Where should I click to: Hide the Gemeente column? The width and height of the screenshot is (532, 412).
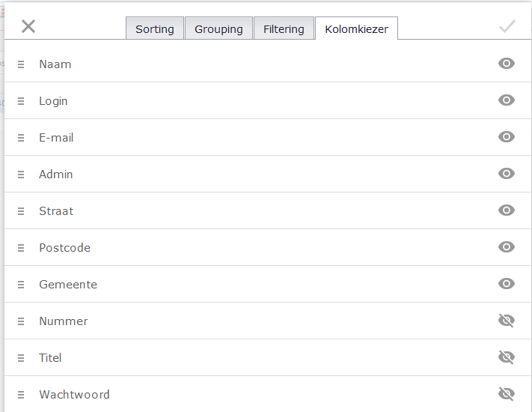507,284
